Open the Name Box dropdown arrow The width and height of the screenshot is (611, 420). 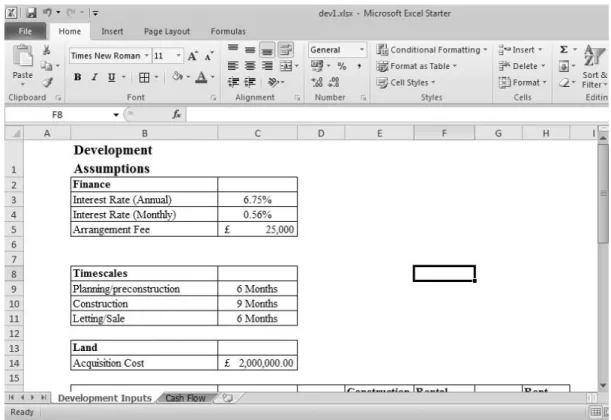(x=116, y=115)
